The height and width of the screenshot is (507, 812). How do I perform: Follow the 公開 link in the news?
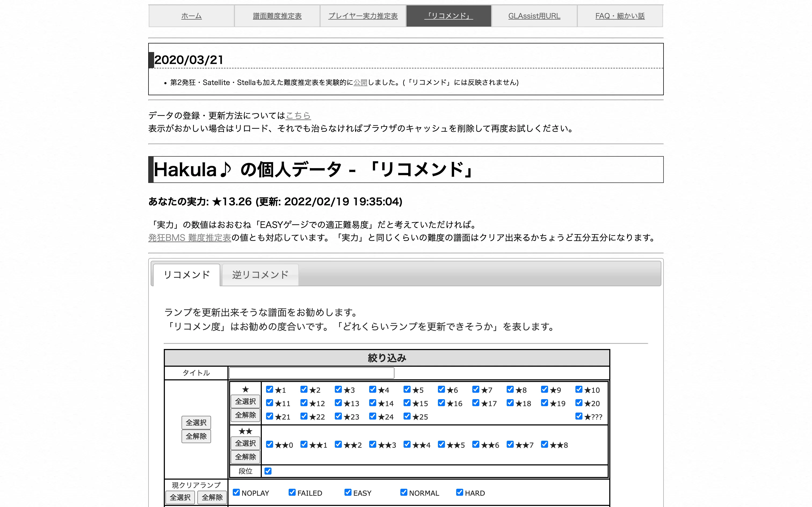(x=360, y=83)
